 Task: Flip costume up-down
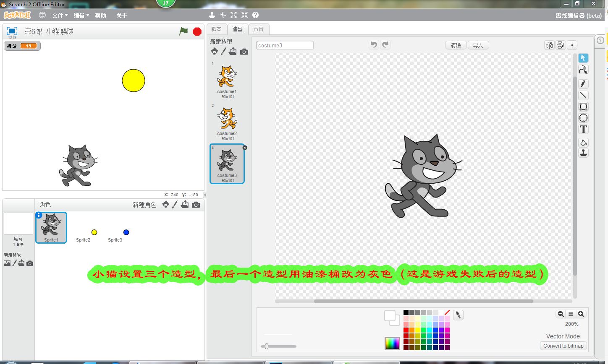tap(561, 45)
